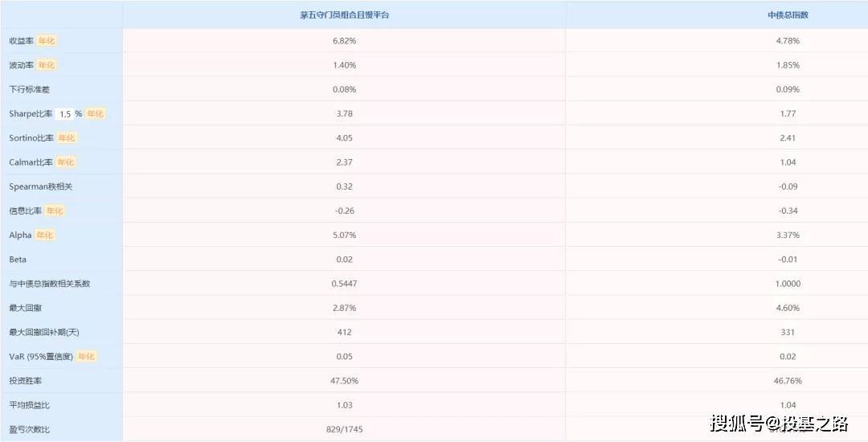Click the 盈亏次数比 row label
The height and width of the screenshot is (442, 868).
point(30,429)
